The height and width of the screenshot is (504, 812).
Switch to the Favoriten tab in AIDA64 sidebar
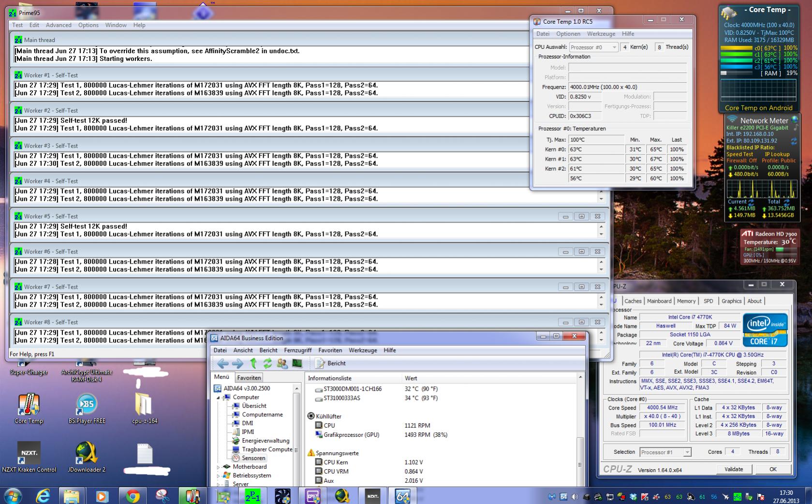(x=249, y=378)
